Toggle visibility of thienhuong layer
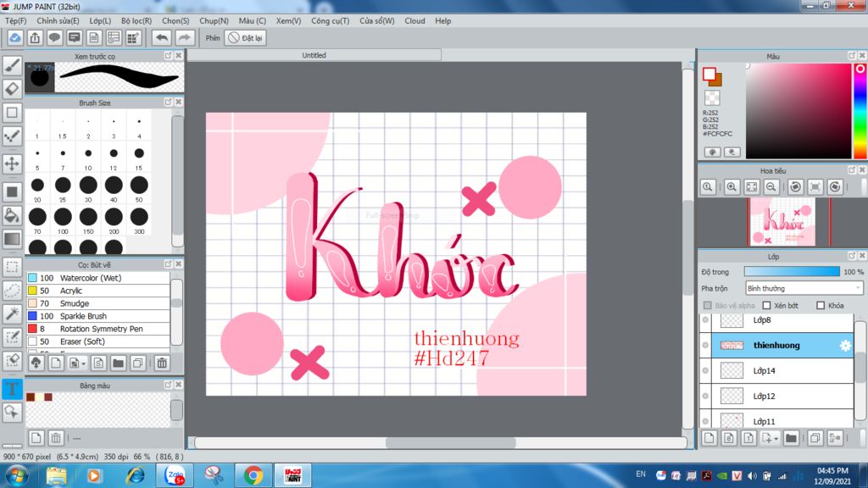This screenshot has width=868, height=488. click(x=705, y=346)
